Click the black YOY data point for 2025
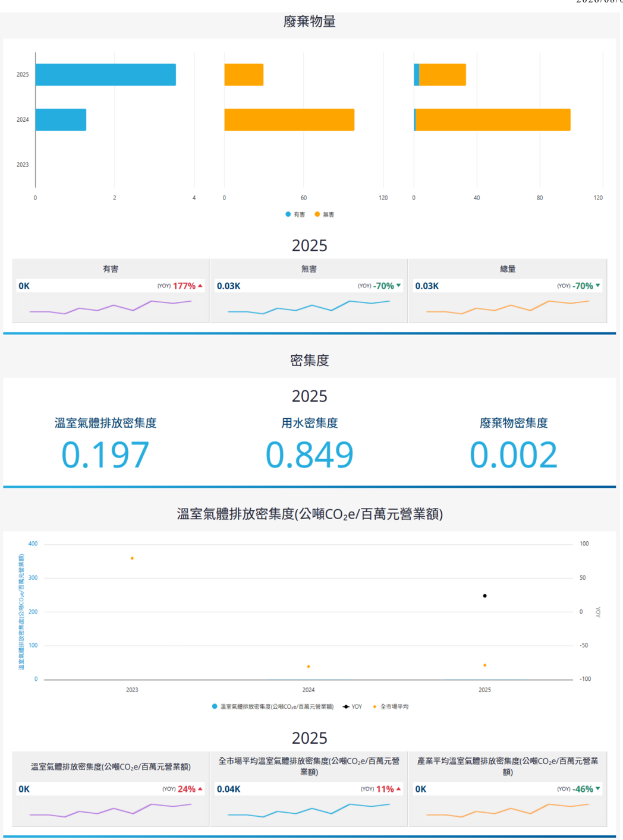Viewport: 623px width, 840px height. coord(485,596)
